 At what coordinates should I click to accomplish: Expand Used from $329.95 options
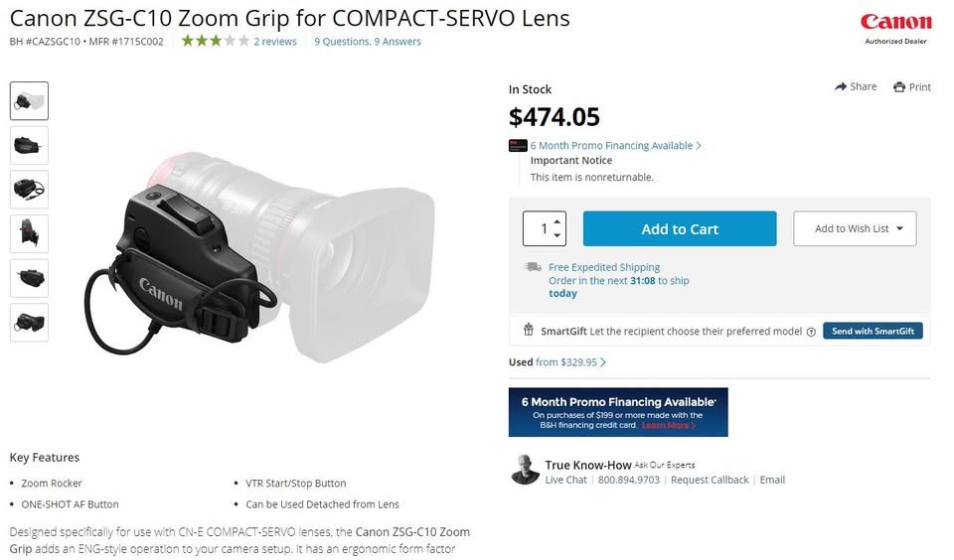570,362
